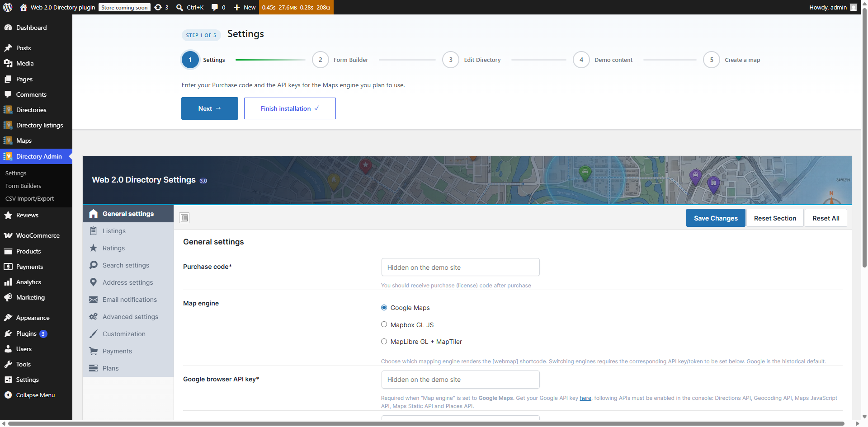Click the Products box icon
868x427 pixels.
click(x=8, y=251)
